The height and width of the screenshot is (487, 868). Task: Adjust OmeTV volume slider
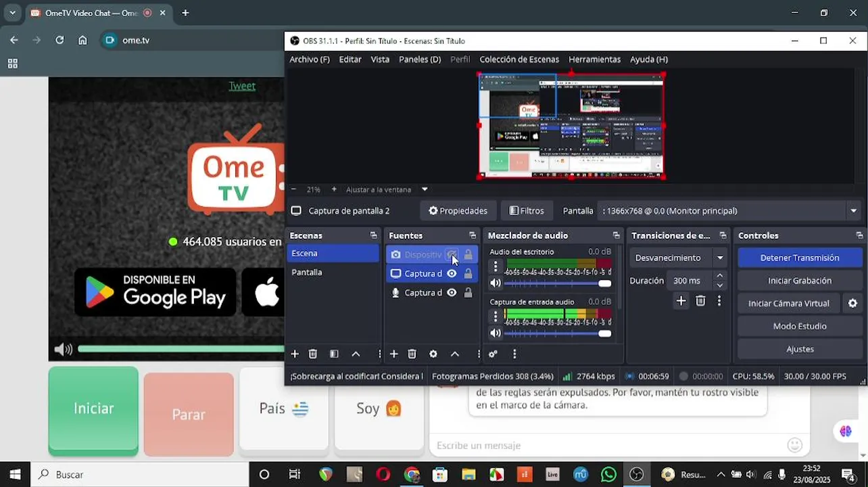180,349
